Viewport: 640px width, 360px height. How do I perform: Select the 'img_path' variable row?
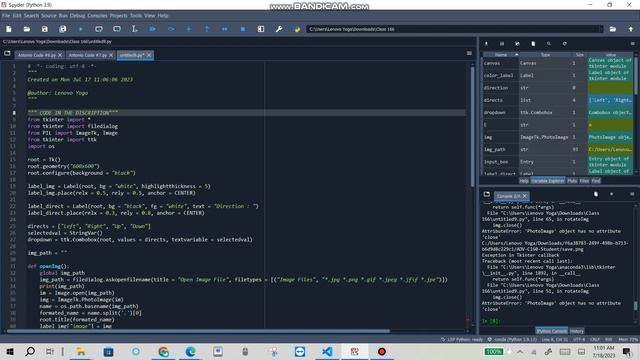(558, 149)
